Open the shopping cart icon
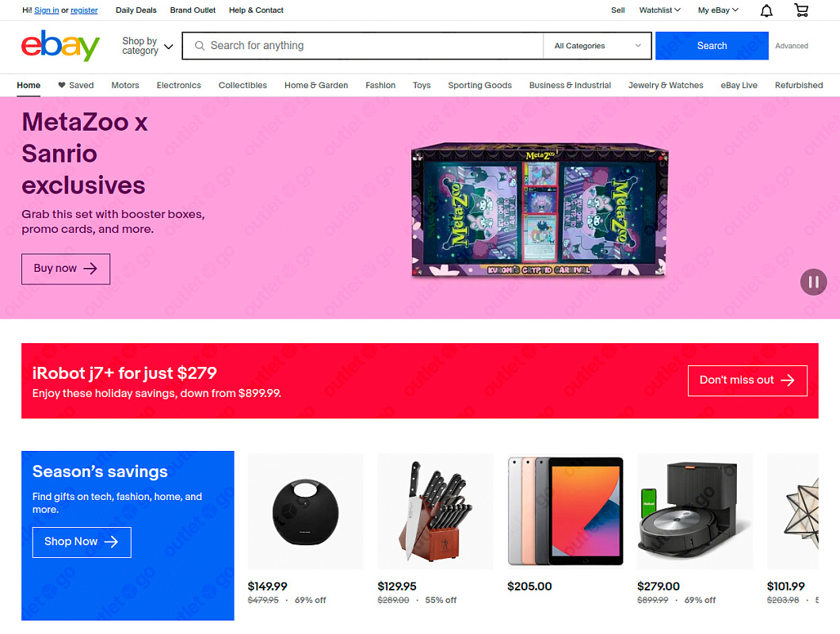This screenshot has width=840, height=634. (801, 10)
